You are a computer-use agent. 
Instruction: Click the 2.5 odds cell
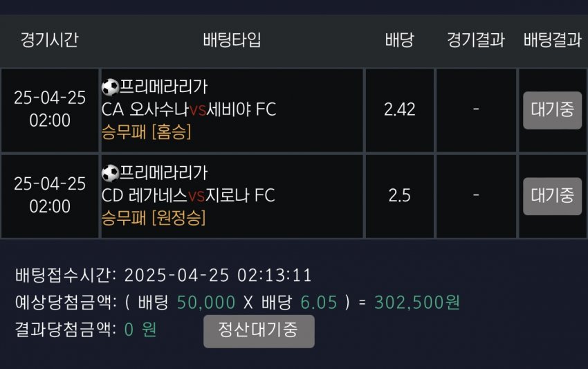[400, 196]
